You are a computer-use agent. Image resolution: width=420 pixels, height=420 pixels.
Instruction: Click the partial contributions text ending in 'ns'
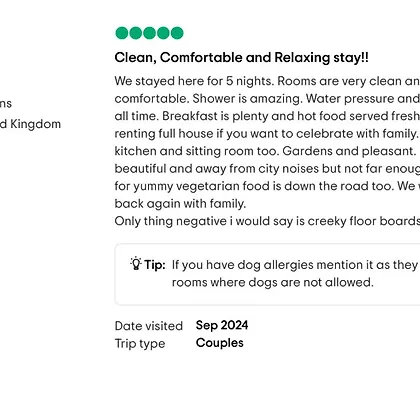pos(6,103)
